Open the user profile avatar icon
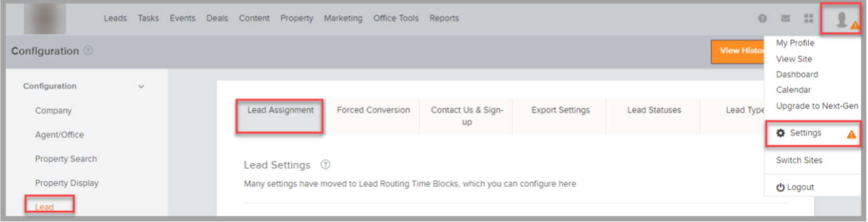868x222 pixels. click(841, 19)
